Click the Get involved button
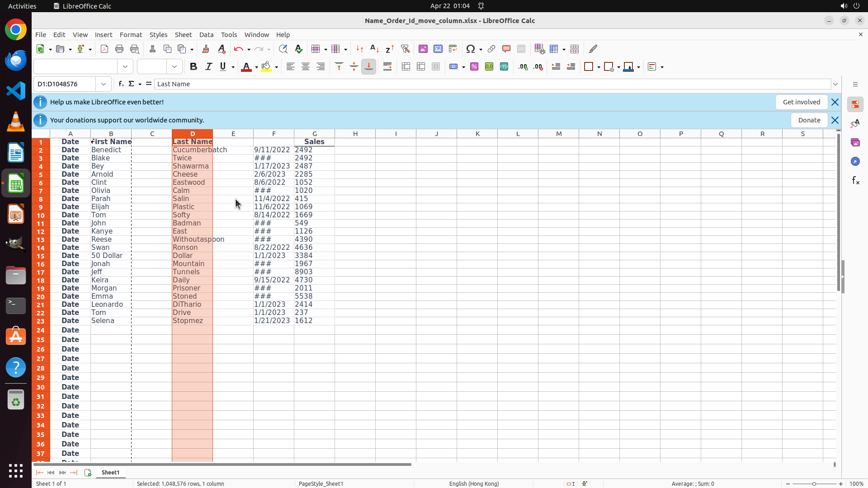 801,102
